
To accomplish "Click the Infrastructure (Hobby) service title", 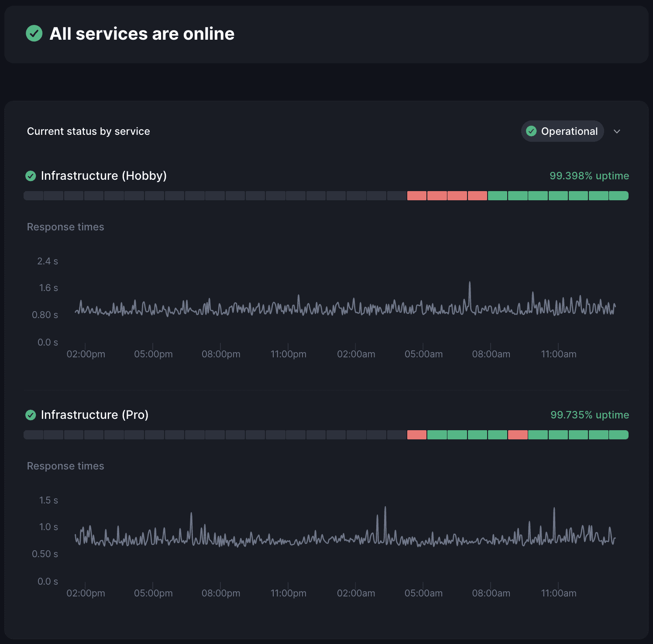I will pyautogui.click(x=104, y=175).
